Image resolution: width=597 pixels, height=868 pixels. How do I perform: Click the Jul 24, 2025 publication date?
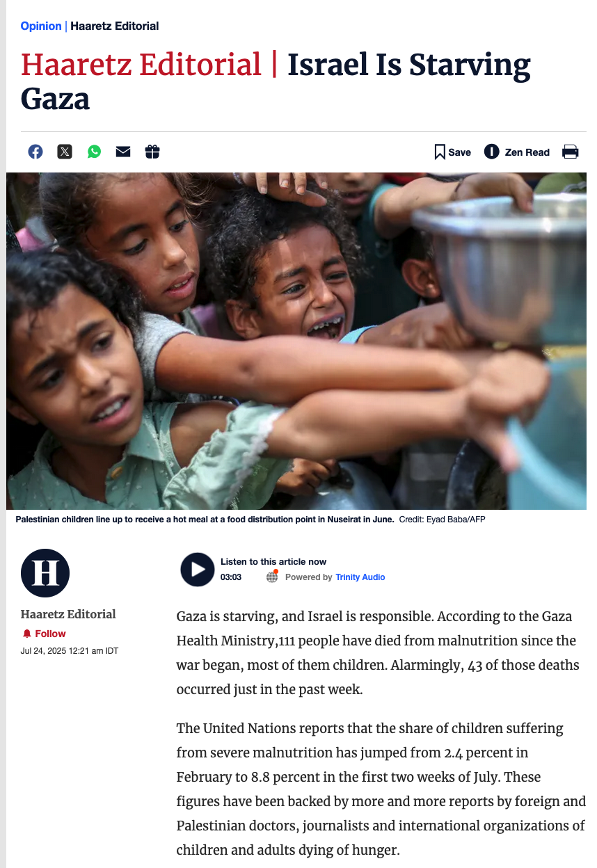coord(70,651)
